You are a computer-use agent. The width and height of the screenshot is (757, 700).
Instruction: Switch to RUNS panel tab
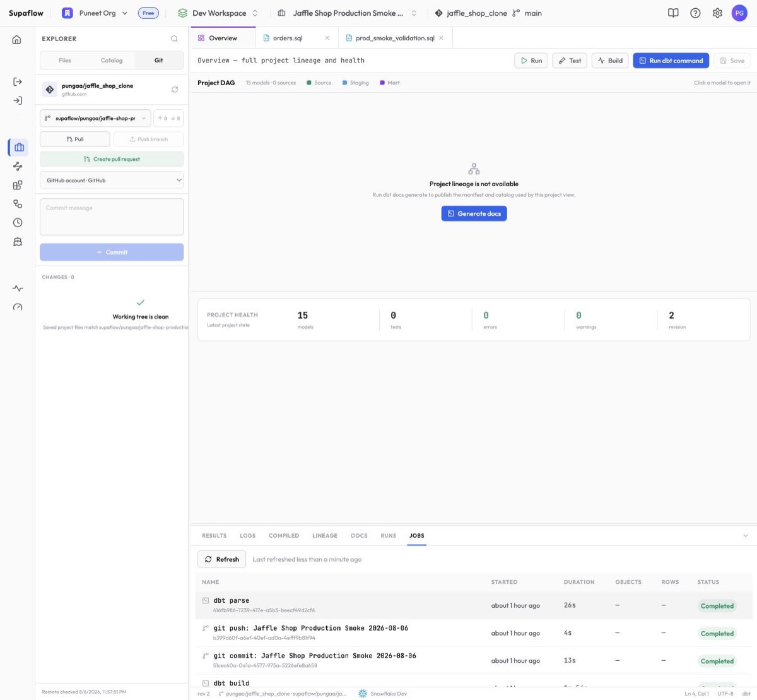click(389, 536)
